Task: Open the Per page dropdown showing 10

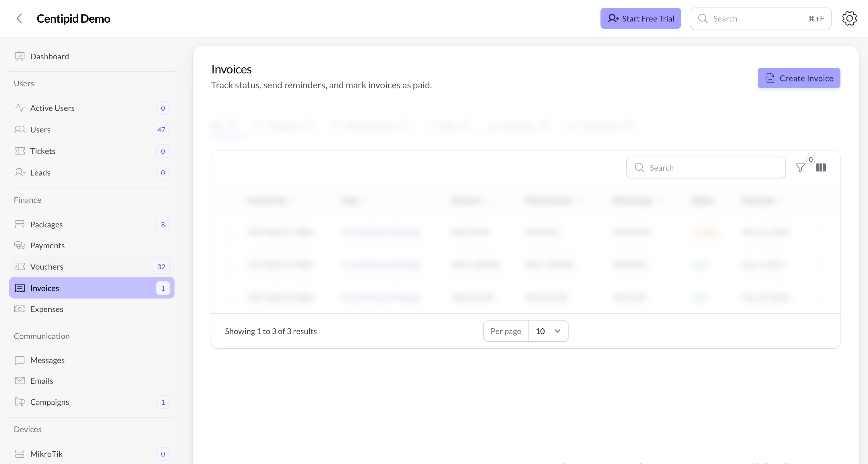Action: click(548, 331)
